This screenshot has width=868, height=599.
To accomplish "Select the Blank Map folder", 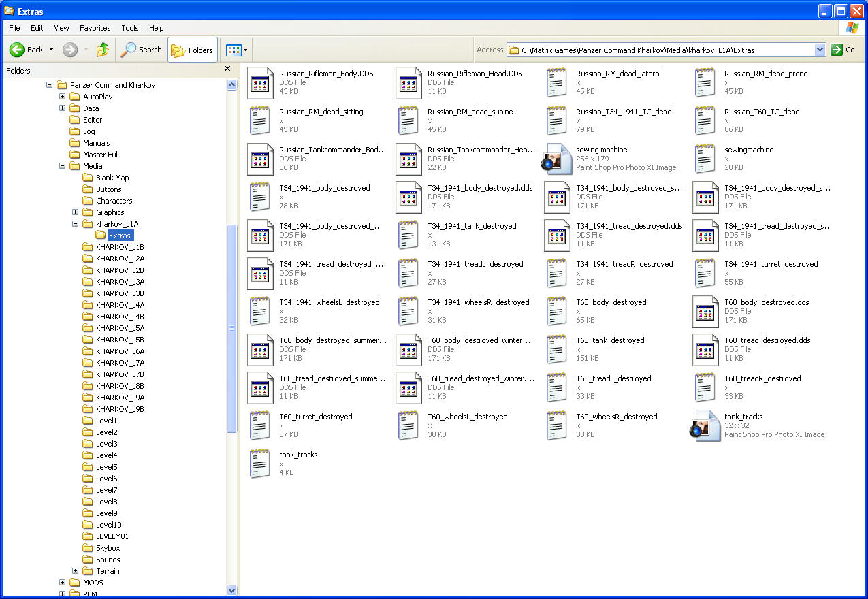I will click(x=112, y=178).
